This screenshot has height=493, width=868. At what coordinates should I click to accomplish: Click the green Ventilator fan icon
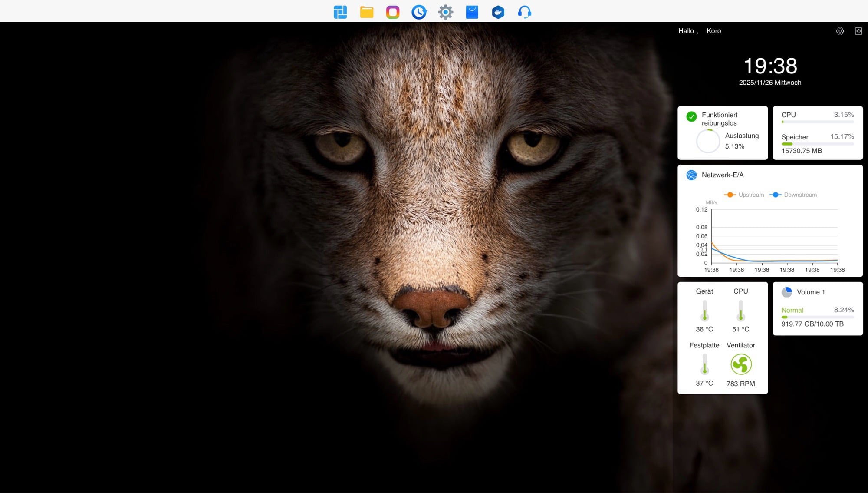click(x=741, y=364)
